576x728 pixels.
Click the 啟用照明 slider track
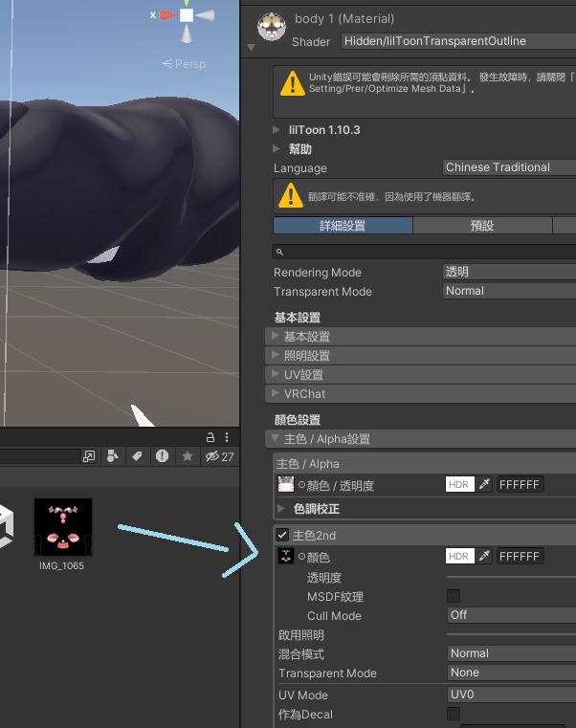pos(511,634)
